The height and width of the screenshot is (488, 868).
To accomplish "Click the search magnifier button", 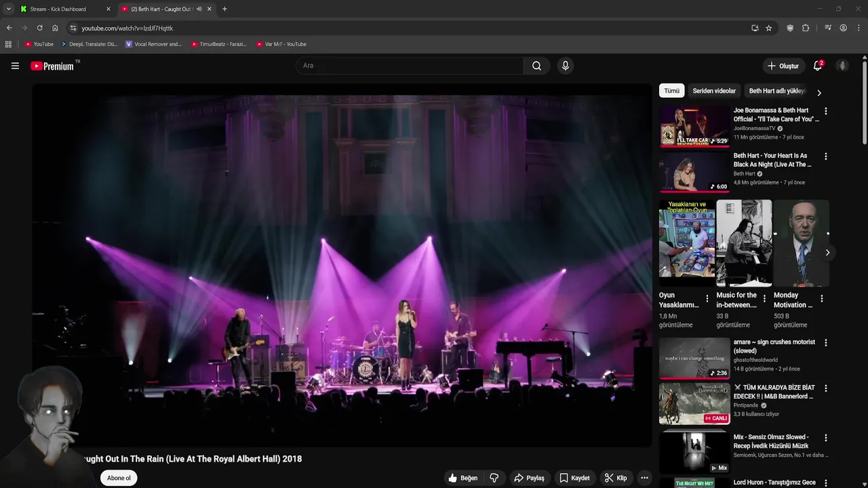I will coord(536,66).
